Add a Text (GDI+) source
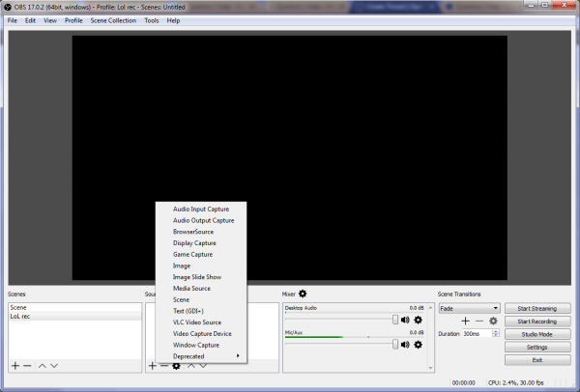This screenshot has height=392, width=580. pyautogui.click(x=201, y=311)
